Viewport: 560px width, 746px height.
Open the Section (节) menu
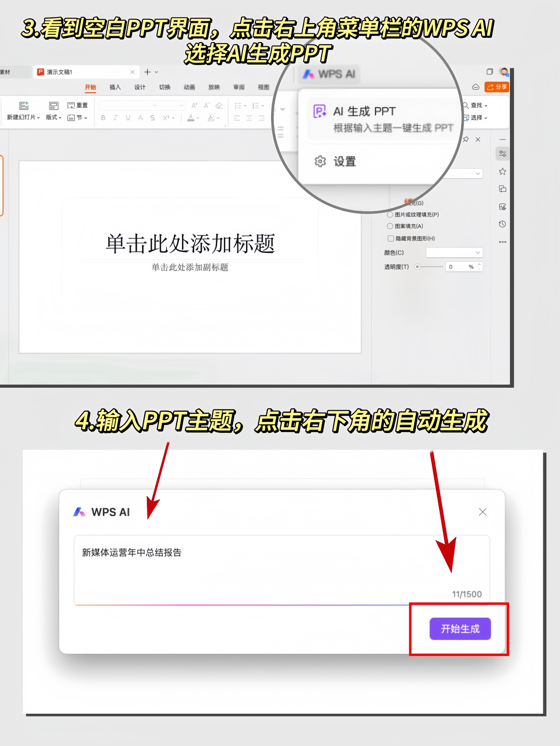77,118
